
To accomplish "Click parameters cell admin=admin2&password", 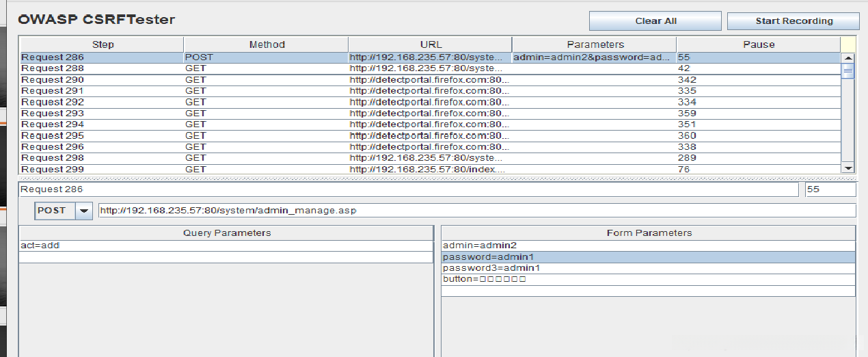I will (594, 57).
